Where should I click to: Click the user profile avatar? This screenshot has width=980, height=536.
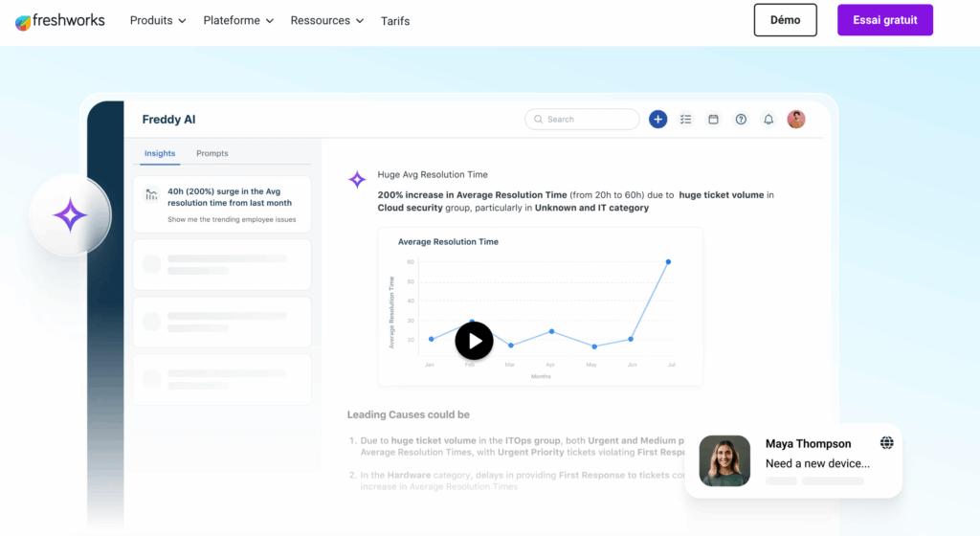click(x=796, y=120)
